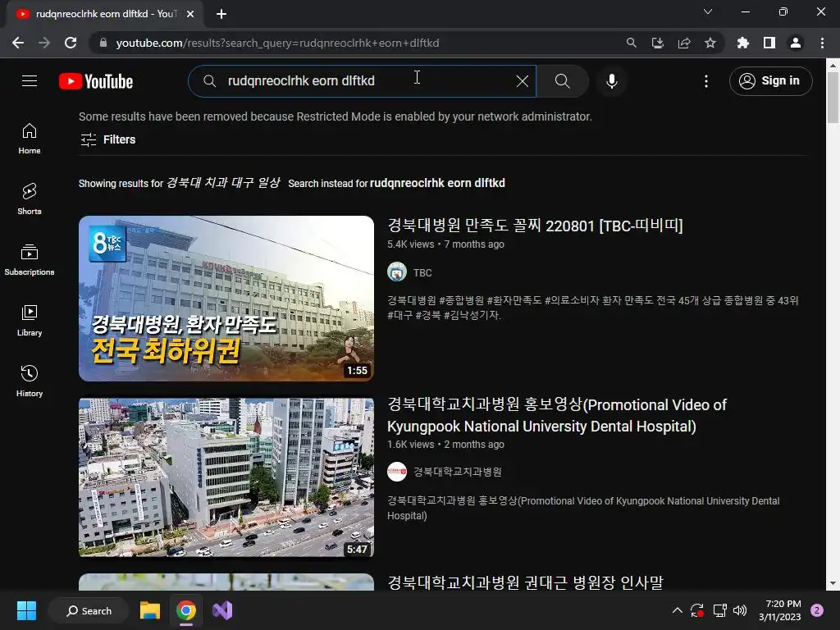Open Promotional Video of Kyungpook title
Image resolution: width=840 pixels, height=630 pixels.
(557, 415)
